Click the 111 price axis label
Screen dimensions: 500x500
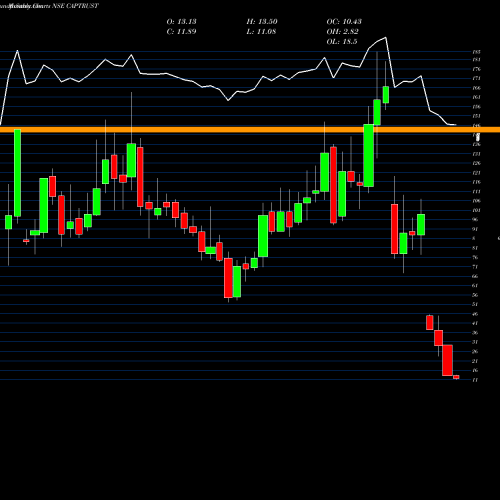(476, 191)
